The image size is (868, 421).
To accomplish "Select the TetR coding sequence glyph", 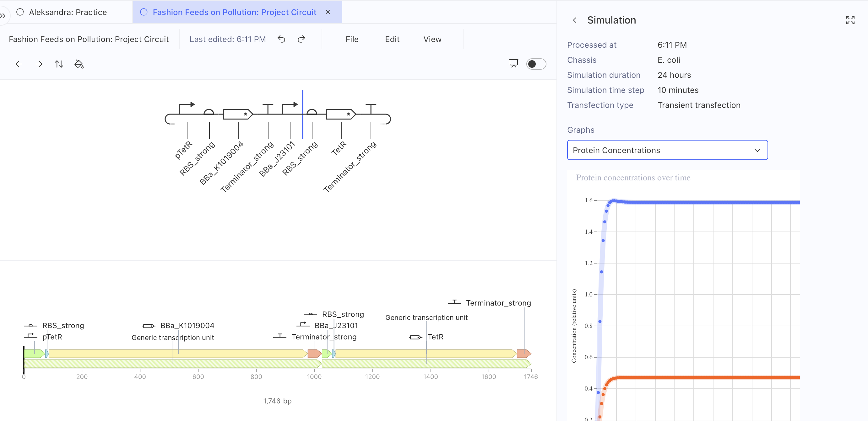I will pyautogui.click(x=341, y=114).
